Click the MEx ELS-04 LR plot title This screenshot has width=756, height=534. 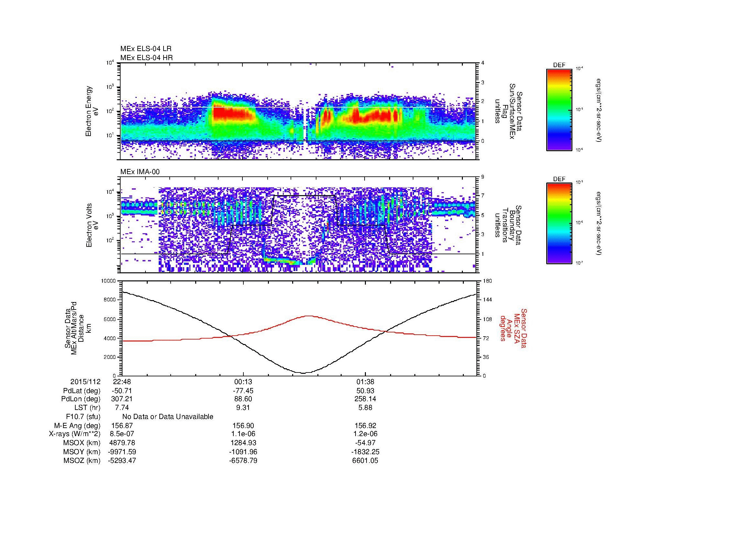tap(146, 49)
